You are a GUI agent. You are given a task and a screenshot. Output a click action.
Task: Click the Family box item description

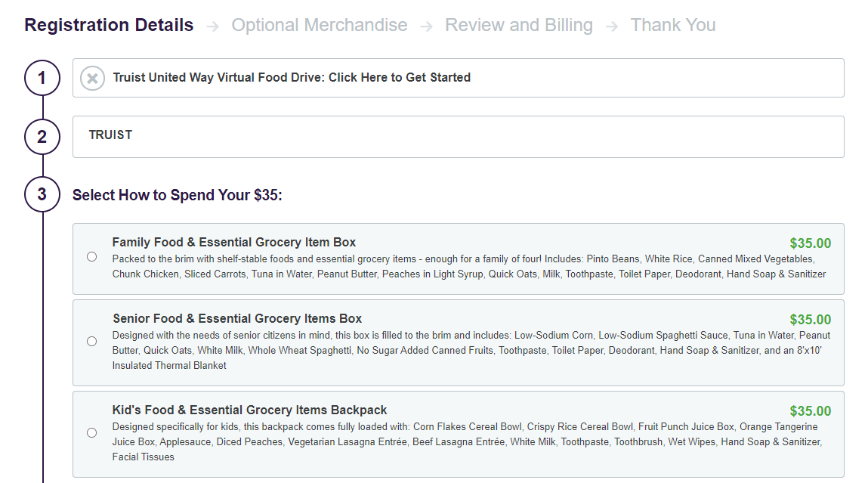click(x=469, y=266)
